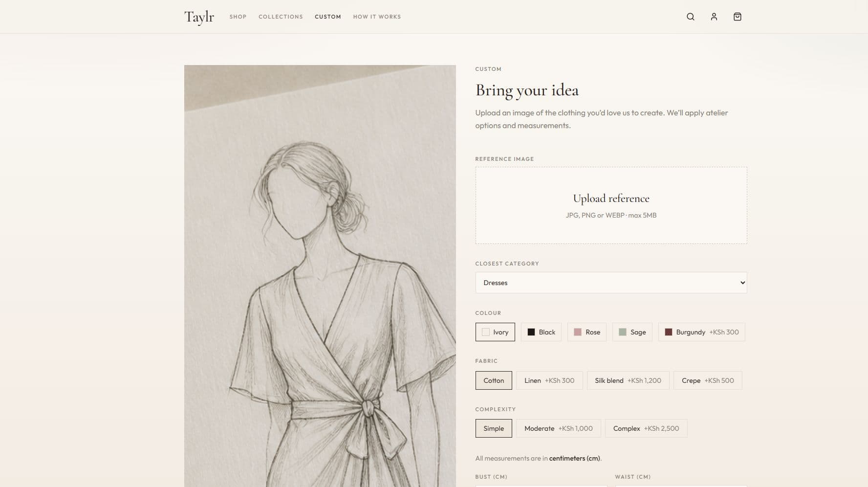Viewport: 868px width, 487px height.
Task: Go to Taylr home logo
Action: [x=199, y=17]
